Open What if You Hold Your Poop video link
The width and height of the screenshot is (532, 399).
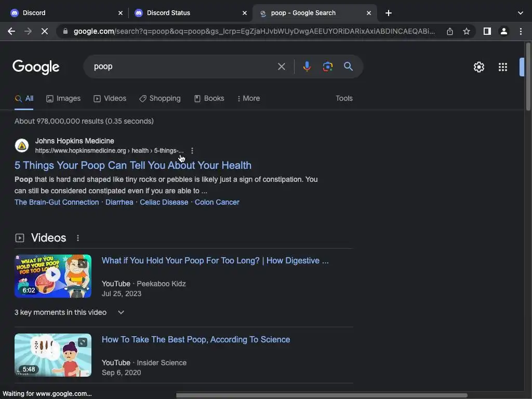pyautogui.click(x=215, y=261)
